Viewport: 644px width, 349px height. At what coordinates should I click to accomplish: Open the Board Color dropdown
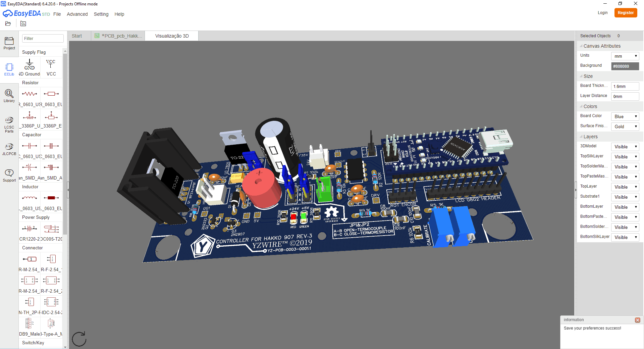tap(625, 116)
